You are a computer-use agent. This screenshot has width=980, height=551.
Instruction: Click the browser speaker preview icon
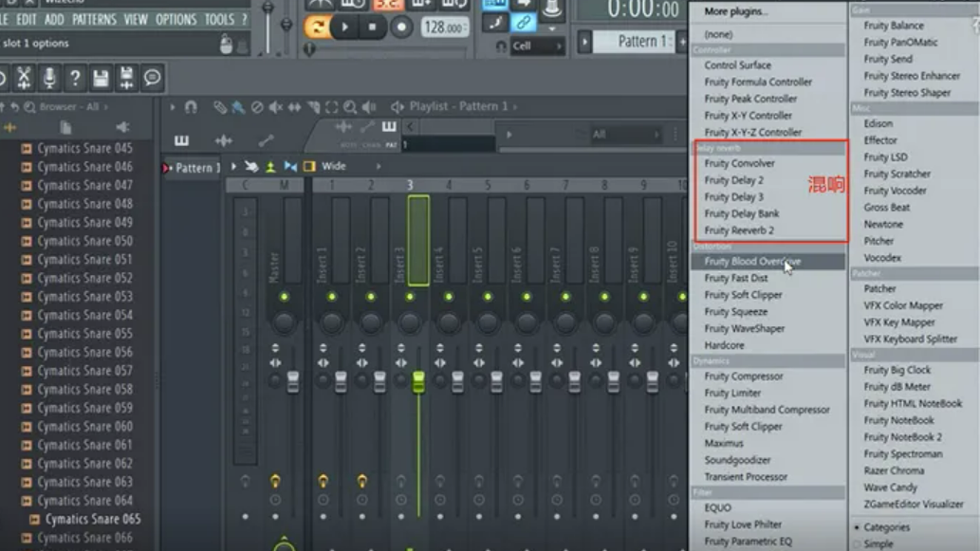click(122, 127)
